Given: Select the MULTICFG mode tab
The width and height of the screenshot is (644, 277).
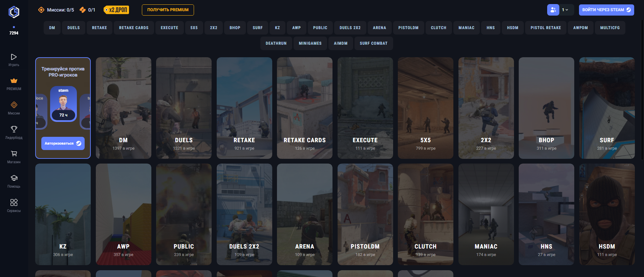Looking at the screenshot, I should (610, 28).
